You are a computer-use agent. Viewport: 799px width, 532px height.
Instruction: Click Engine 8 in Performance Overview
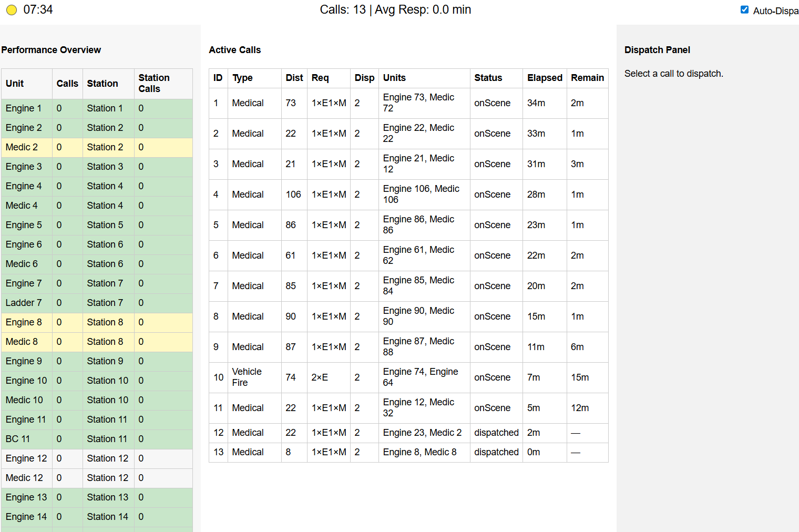(x=24, y=322)
